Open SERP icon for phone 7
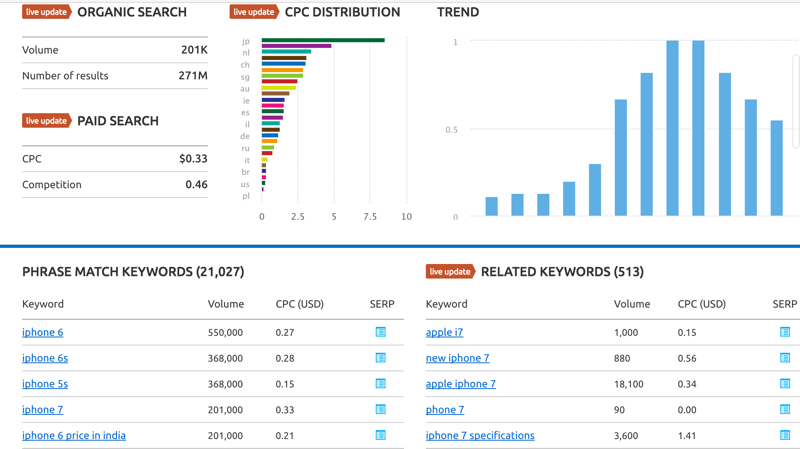The width and height of the screenshot is (800, 449). tap(785, 409)
